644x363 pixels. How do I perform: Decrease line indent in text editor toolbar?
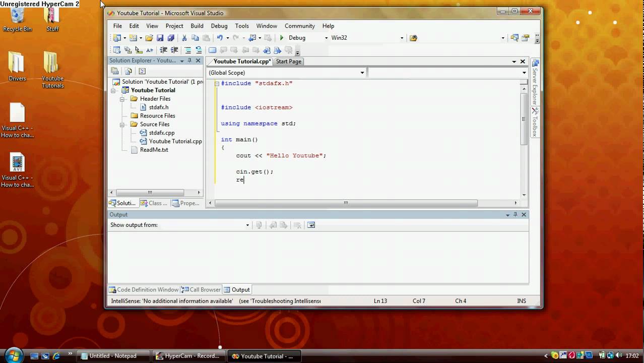point(163,50)
